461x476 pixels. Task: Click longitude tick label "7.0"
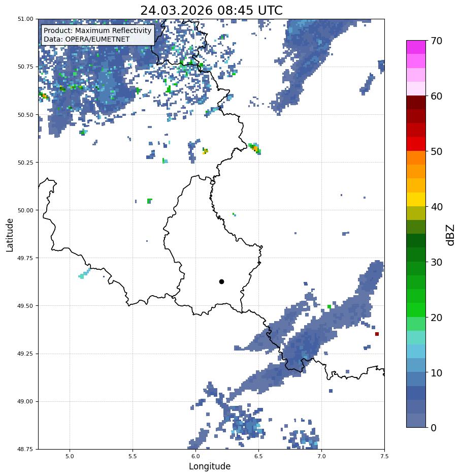(x=322, y=456)
